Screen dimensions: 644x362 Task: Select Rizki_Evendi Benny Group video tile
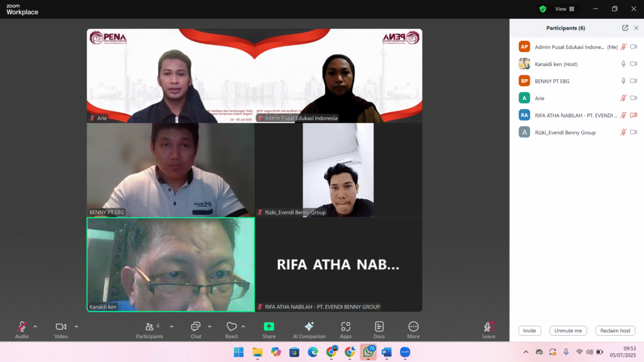338,170
